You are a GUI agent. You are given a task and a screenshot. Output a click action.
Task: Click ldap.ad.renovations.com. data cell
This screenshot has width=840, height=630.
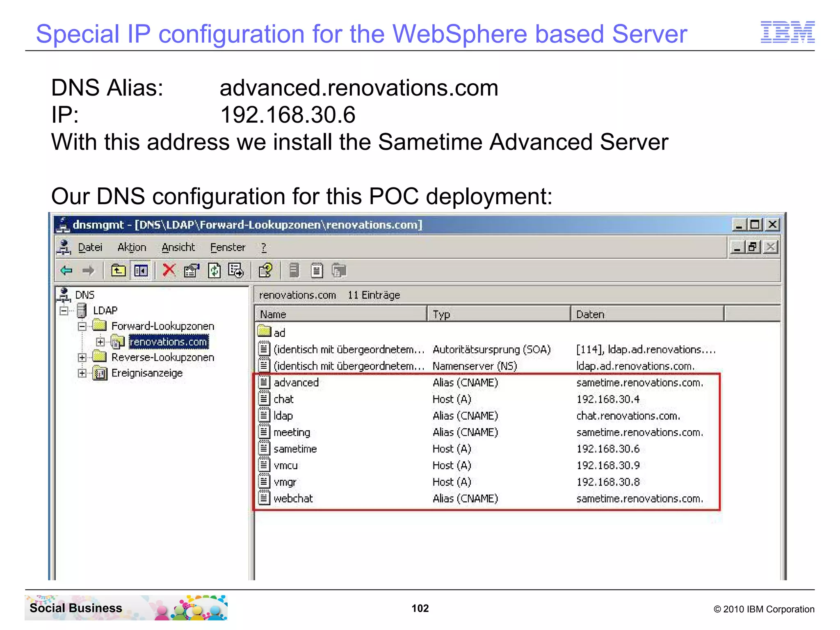[635, 366]
